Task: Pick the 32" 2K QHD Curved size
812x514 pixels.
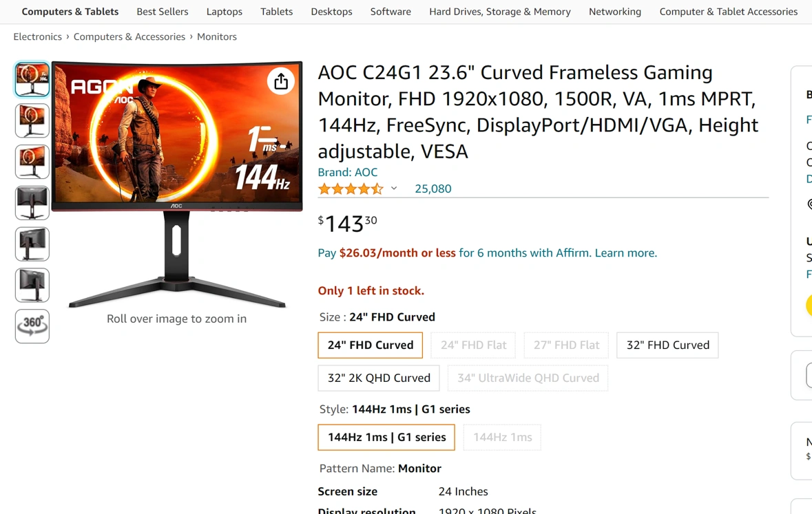Action: coord(379,378)
